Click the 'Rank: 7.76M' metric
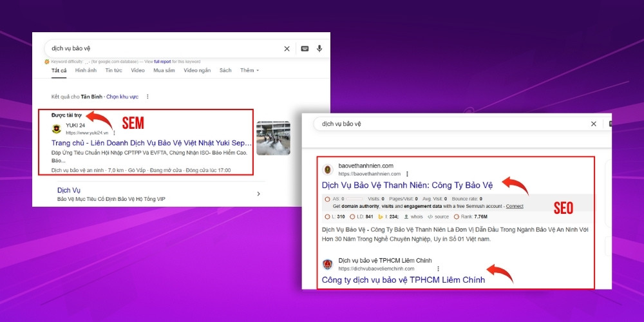 point(471,217)
